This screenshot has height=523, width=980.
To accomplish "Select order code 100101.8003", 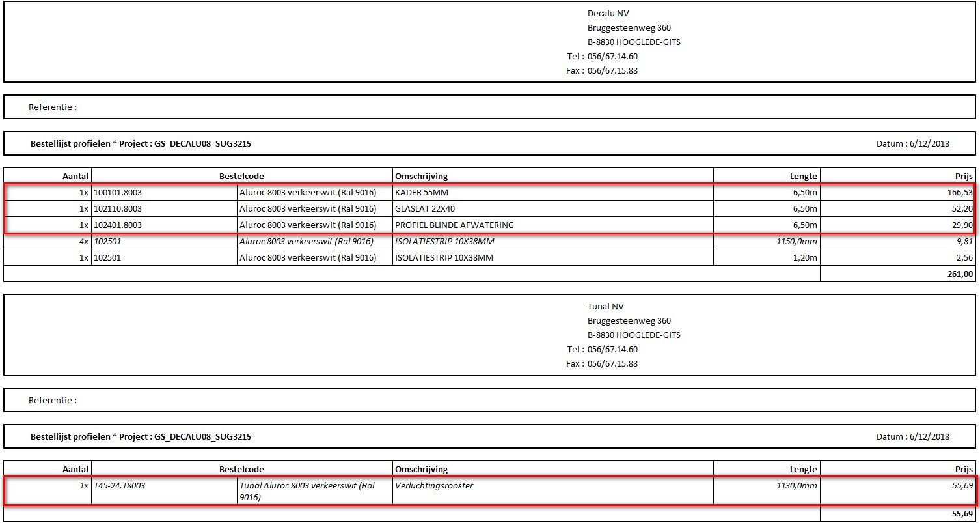I will (118, 193).
